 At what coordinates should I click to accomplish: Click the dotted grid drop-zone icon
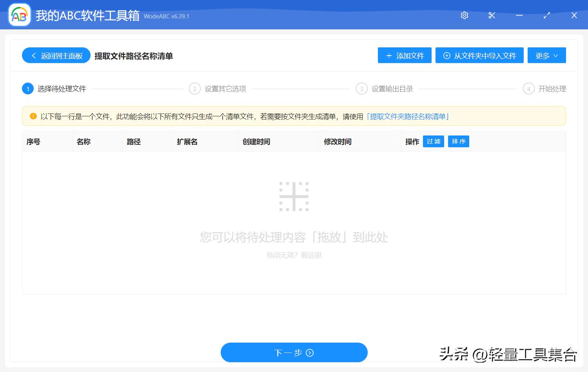click(x=294, y=197)
